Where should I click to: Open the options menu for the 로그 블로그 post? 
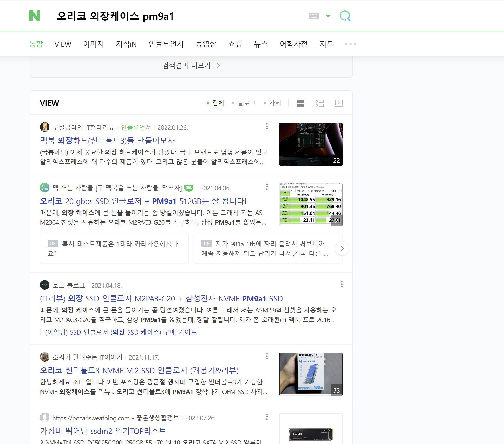click(342, 284)
